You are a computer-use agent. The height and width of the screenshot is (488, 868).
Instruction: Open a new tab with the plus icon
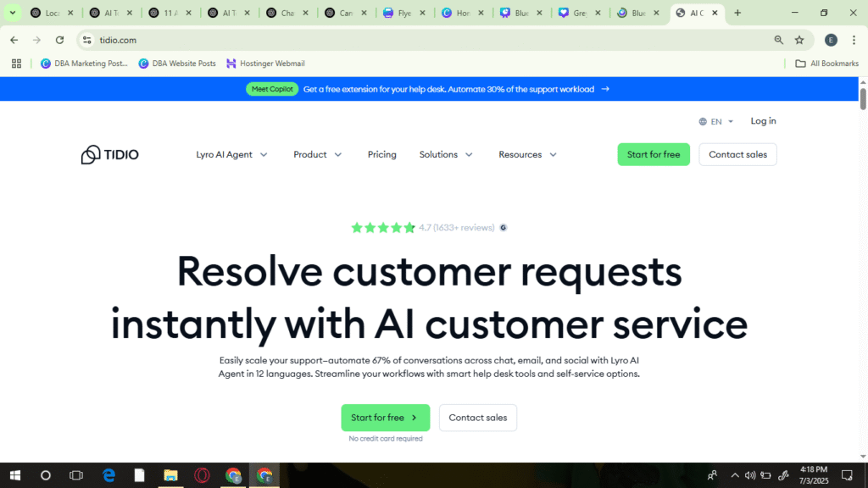pos(737,13)
